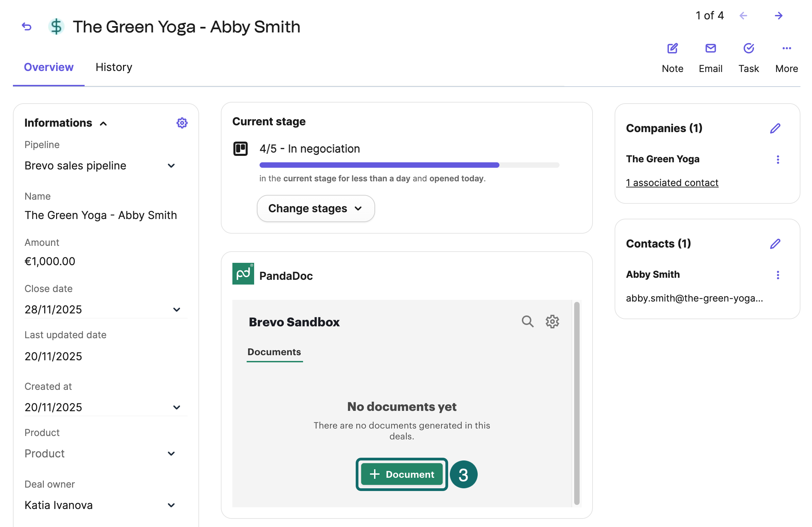Expand the Pipeline dropdown
This screenshot has height=527, width=812.
coord(171,166)
